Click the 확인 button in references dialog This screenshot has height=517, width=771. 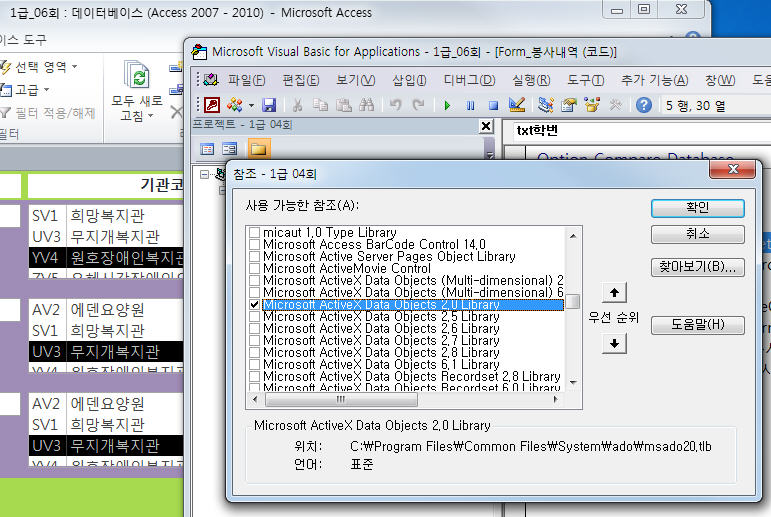[697, 208]
